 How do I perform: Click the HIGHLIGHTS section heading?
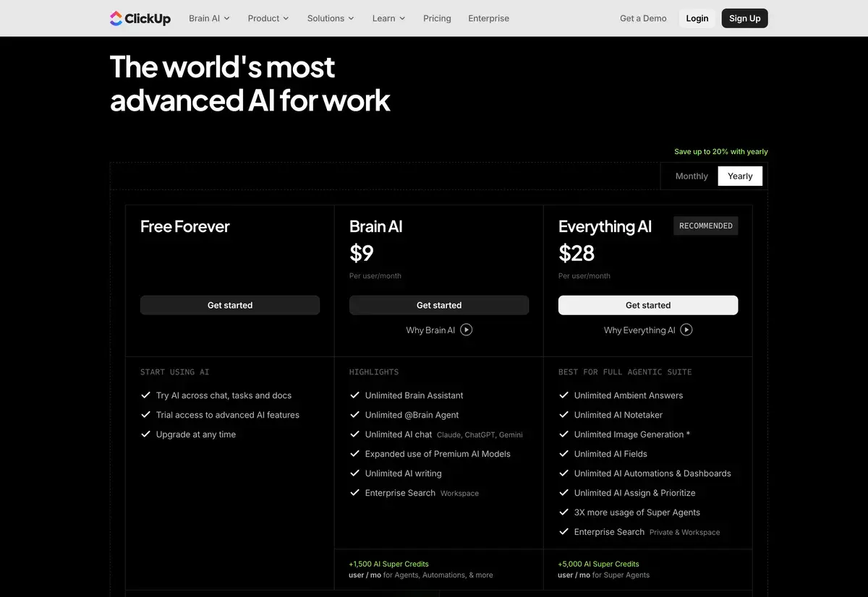[x=374, y=372]
